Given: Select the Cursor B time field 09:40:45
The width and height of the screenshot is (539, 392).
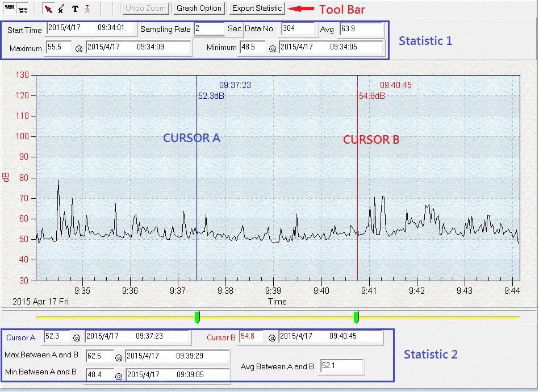Looking at the screenshot, I should (x=331, y=336).
